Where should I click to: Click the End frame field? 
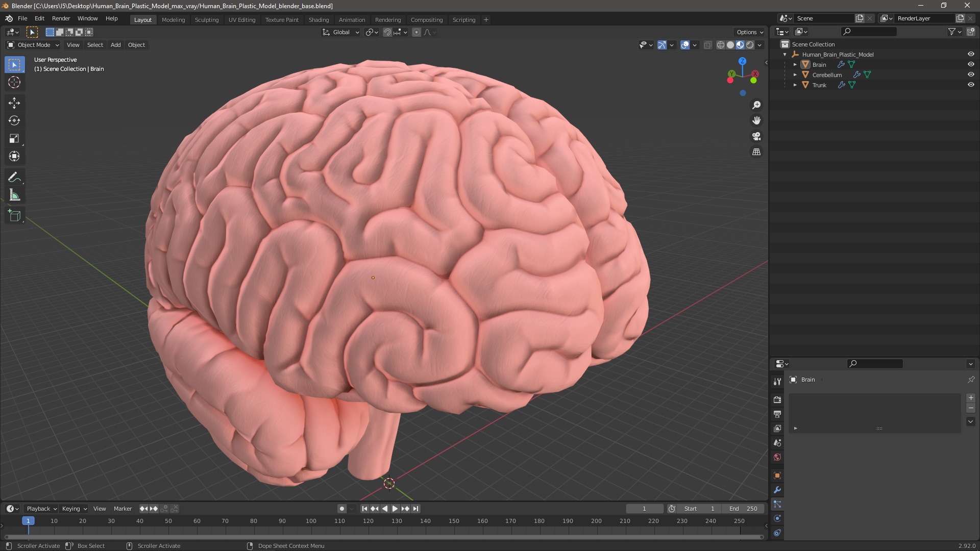[744, 509]
